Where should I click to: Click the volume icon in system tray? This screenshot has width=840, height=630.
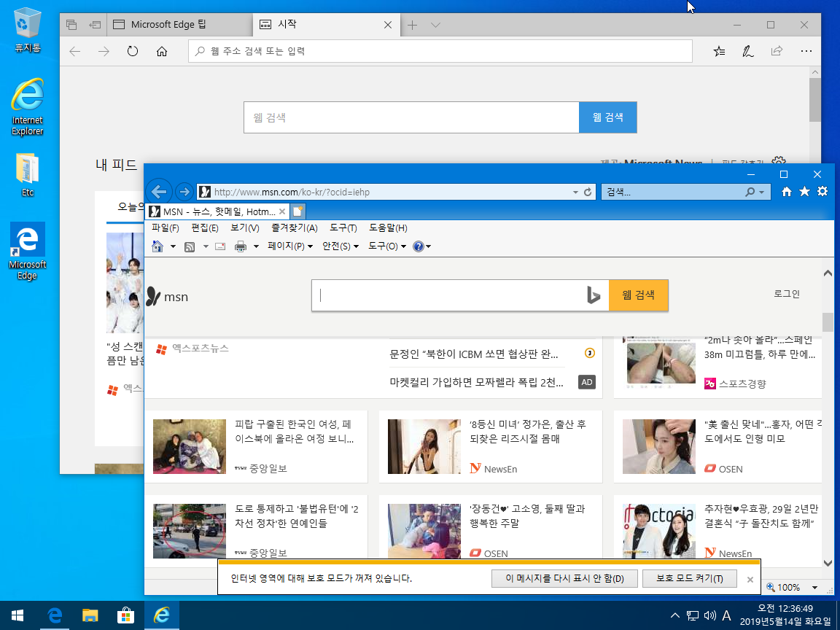tap(709, 615)
